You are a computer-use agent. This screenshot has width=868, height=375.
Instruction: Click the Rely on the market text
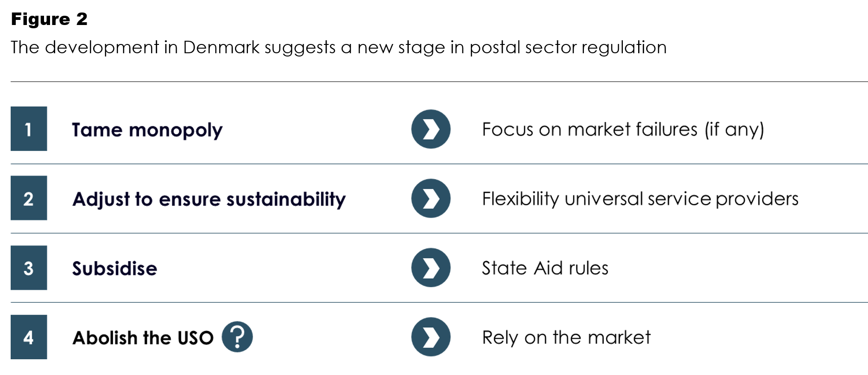click(x=566, y=337)
